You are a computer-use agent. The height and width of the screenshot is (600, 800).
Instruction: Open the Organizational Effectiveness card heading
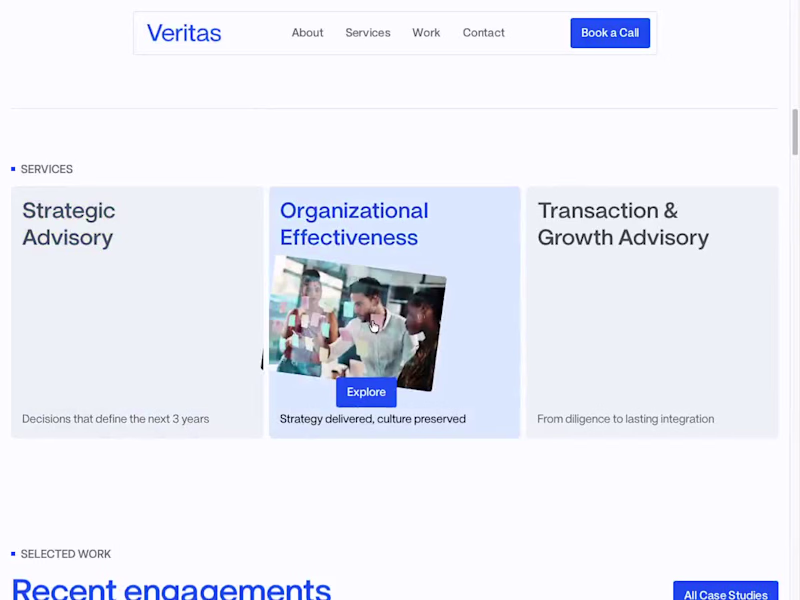click(354, 224)
